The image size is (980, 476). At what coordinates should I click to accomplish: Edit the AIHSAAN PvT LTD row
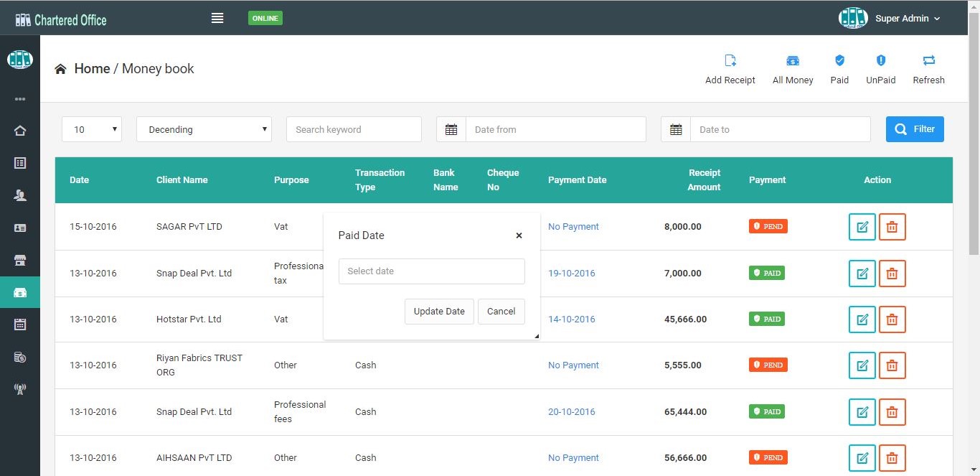(x=862, y=458)
